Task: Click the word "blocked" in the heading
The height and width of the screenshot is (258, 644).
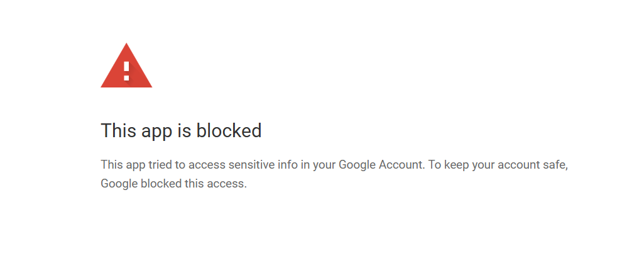Action: [x=229, y=131]
